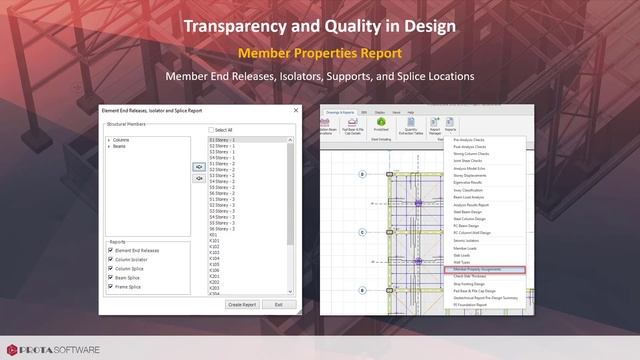Click grid axis bubble B in plan view
Image resolution: width=640 pixels, height=360 pixels.
pos(362,290)
